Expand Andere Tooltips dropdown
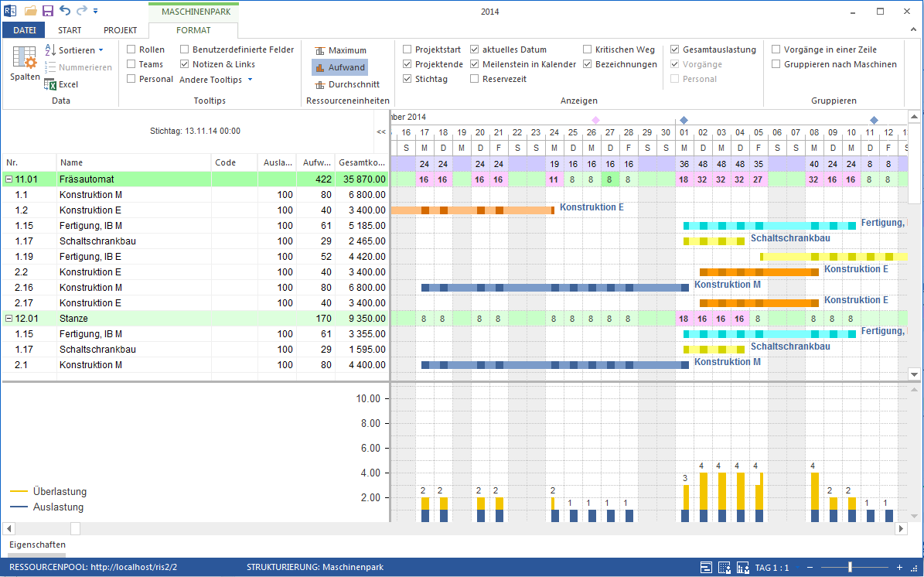 click(x=216, y=80)
